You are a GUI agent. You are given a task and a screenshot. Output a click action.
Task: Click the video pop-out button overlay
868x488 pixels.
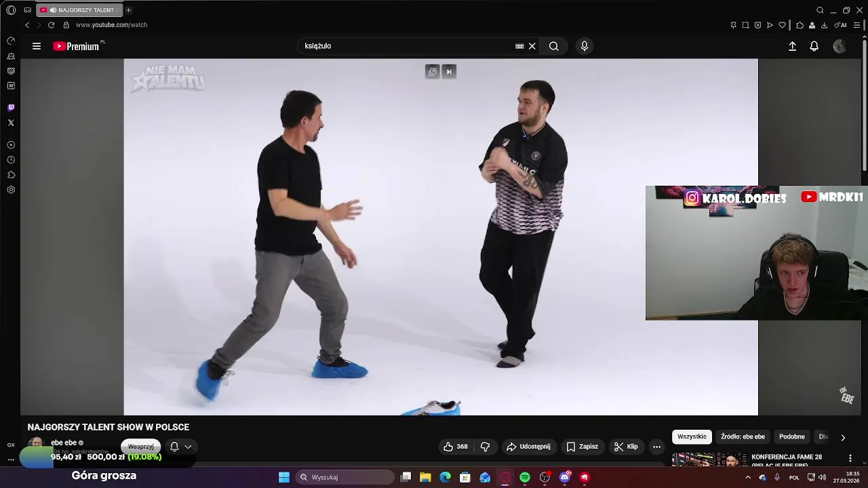click(x=433, y=72)
